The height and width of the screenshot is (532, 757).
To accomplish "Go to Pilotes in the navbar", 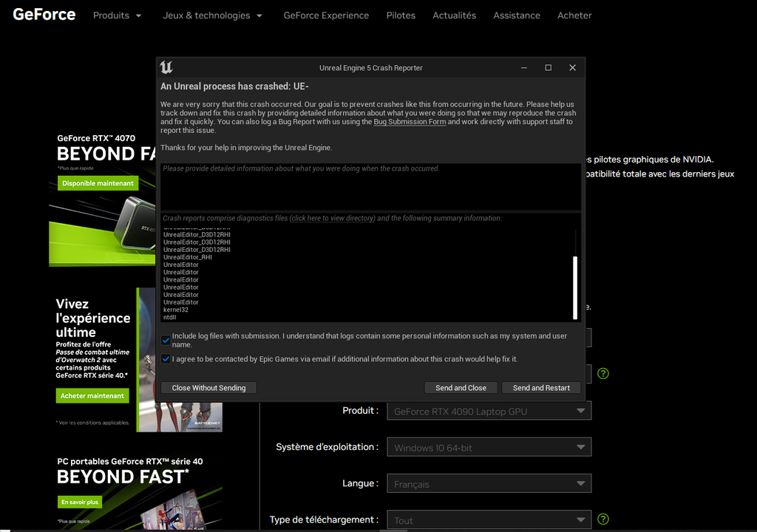I will pyautogui.click(x=401, y=16).
